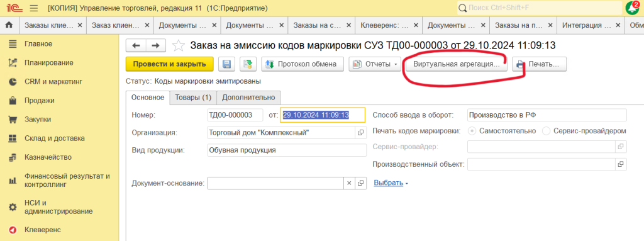The width and height of the screenshot is (644, 241).
Task: Click the post document icon button
Action: (248, 64)
